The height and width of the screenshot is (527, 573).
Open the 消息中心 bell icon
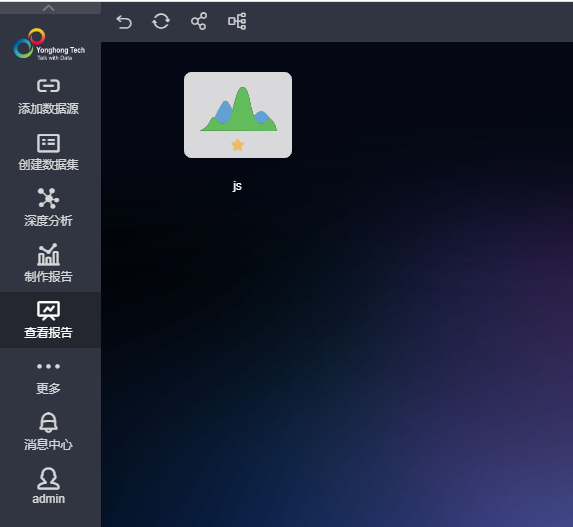(48, 422)
